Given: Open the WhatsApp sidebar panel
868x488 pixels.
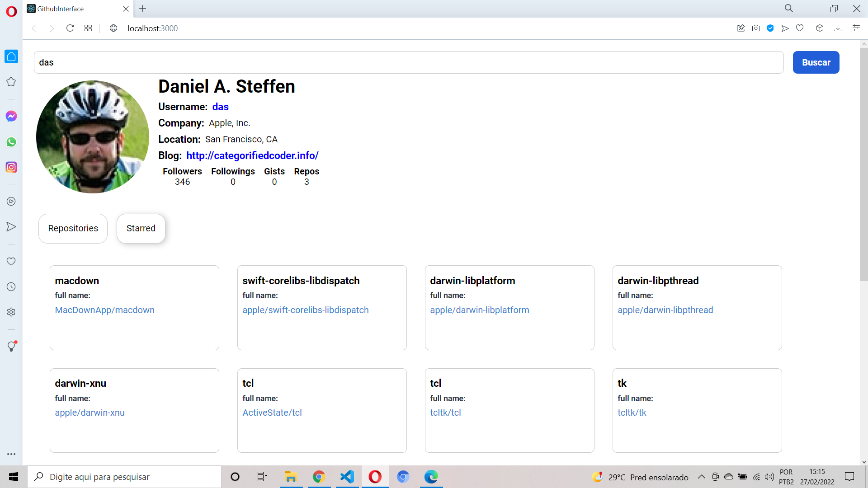Looking at the screenshot, I should pyautogui.click(x=11, y=142).
